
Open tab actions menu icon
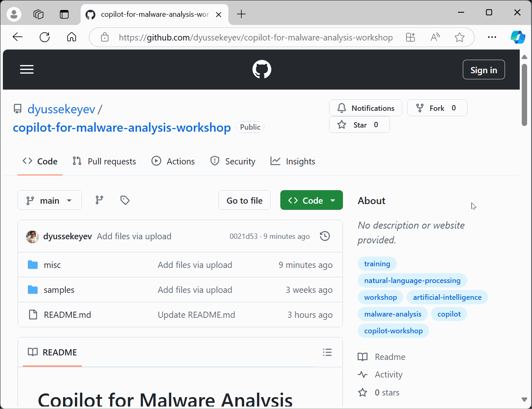(64, 14)
